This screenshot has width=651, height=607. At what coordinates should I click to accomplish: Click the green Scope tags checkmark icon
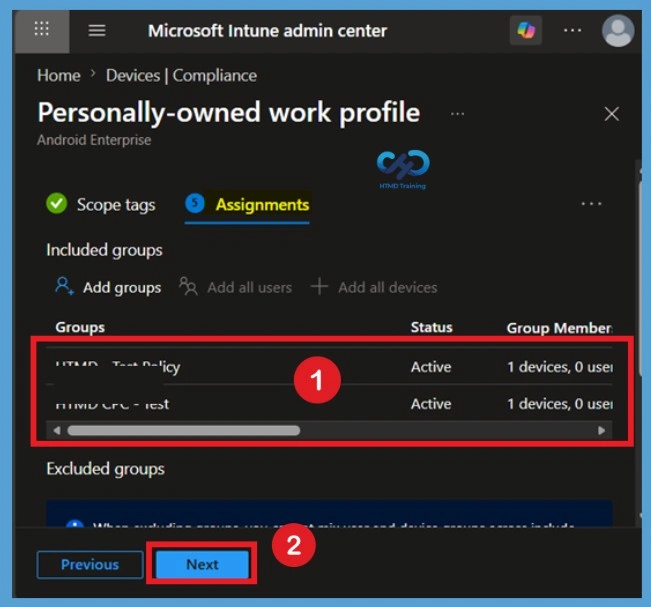pos(56,203)
